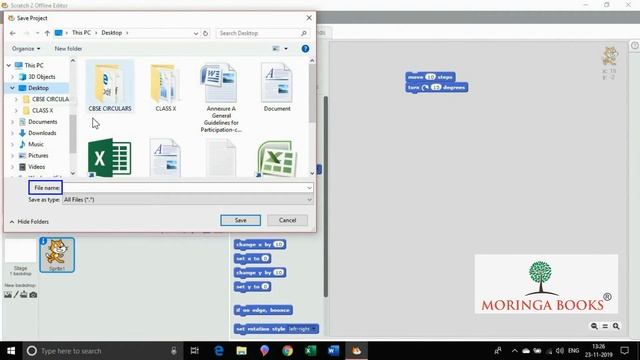Open the view options dropdown arrow
640x360 pixels.
[x=286, y=49]
